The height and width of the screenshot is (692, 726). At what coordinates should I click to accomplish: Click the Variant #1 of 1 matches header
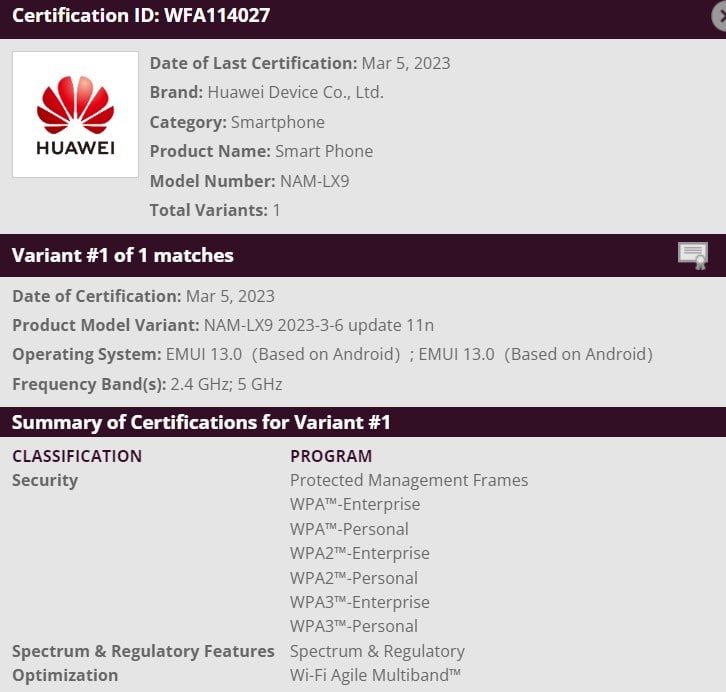[123, 255]
